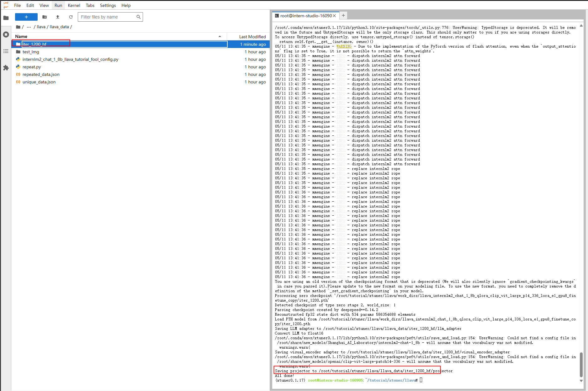
Task: Refresh the file browser list
Action: click(x=71, y=17)
